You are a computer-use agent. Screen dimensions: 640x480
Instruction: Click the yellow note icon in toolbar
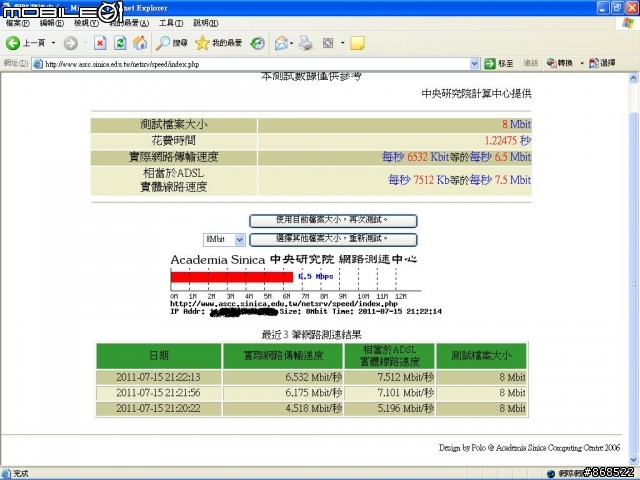tap(357, 43)
